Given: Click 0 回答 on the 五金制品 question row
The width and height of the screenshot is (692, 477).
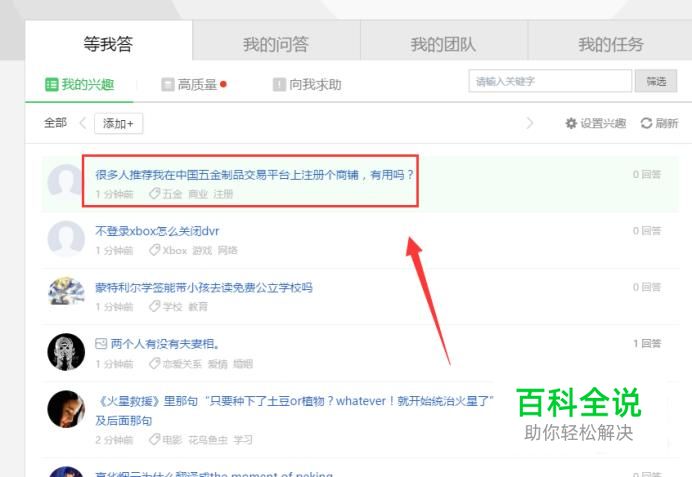Looking at the screenshot, I should pos(647,175).
